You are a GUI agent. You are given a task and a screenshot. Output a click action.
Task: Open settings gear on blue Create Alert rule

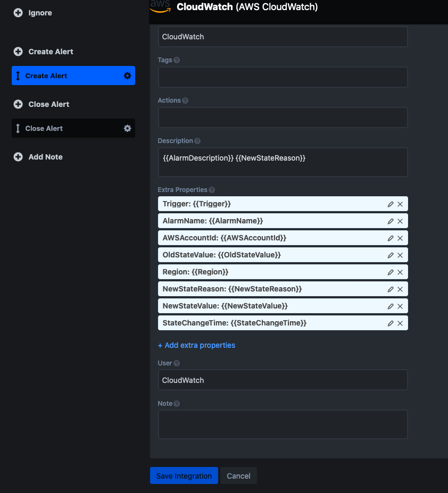pyautogui.click(x=127, y=76)
